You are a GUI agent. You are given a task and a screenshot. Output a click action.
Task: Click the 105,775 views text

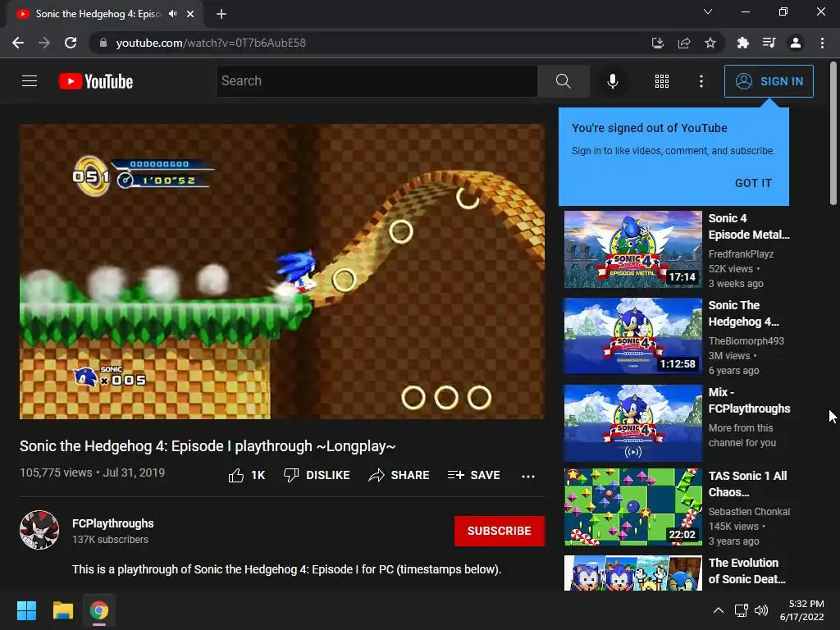click(x=56, y=472)
